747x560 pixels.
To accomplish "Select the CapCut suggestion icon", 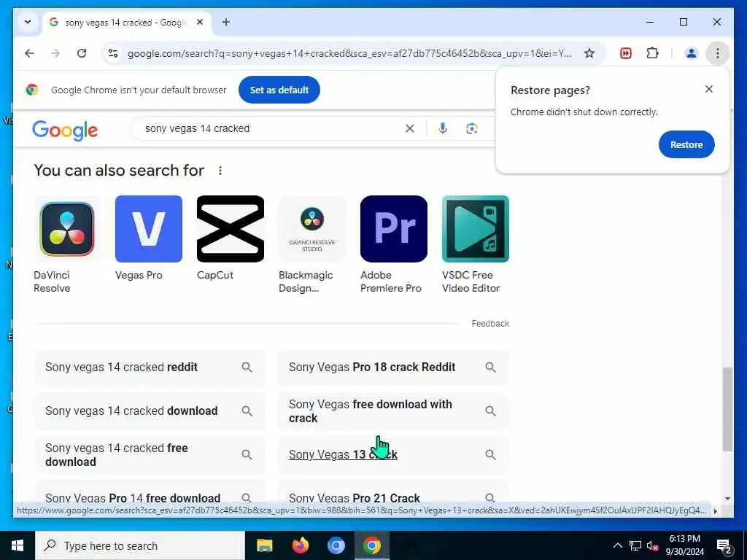I will (230, 229).
